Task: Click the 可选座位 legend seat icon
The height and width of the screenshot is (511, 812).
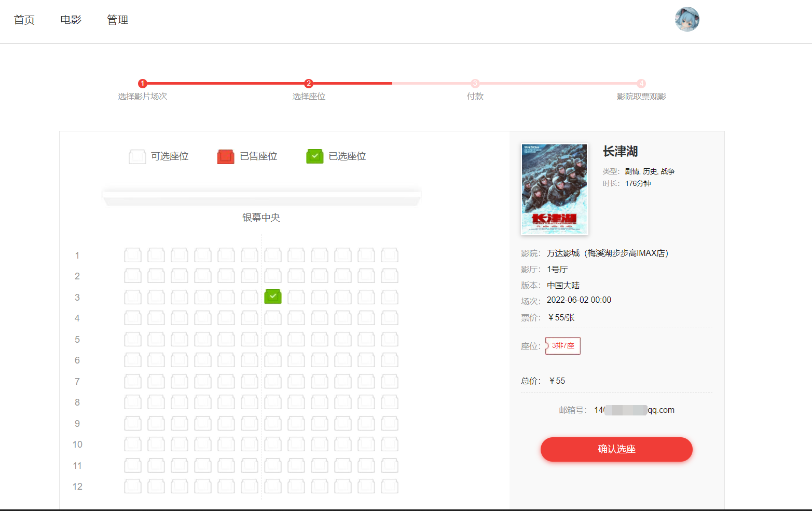Action: coord(137,156)
